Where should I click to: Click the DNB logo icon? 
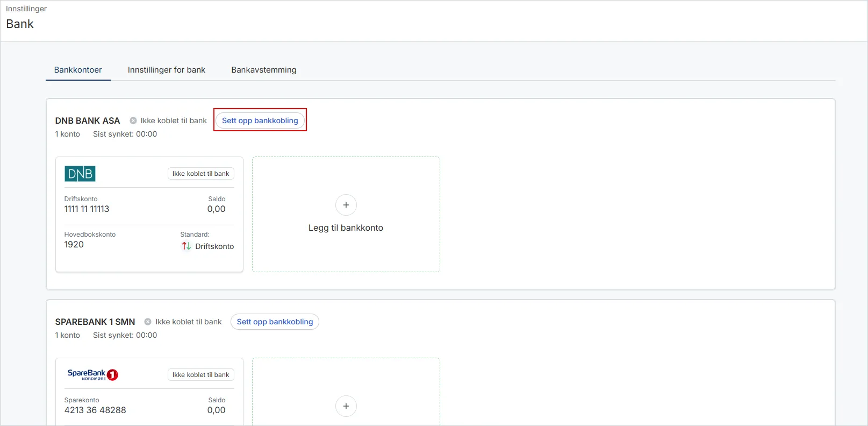pos(80,174)
